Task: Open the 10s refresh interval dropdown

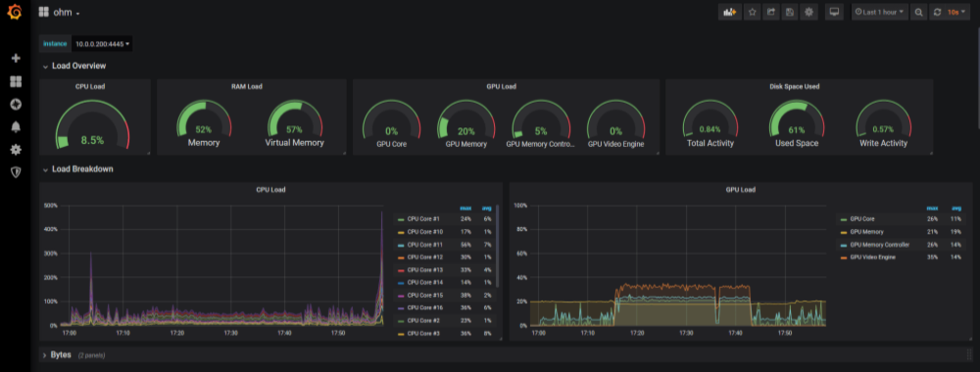Action: coord(955,12)
